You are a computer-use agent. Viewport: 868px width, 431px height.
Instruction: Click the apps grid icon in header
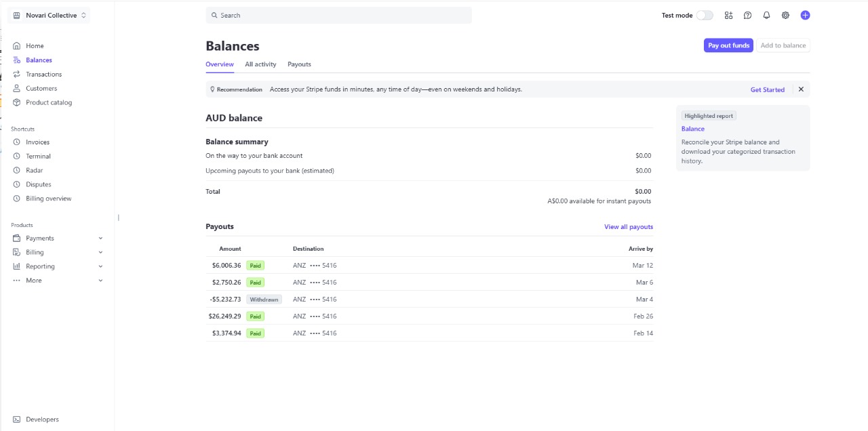pyautogui.click(x=728, y=15)
